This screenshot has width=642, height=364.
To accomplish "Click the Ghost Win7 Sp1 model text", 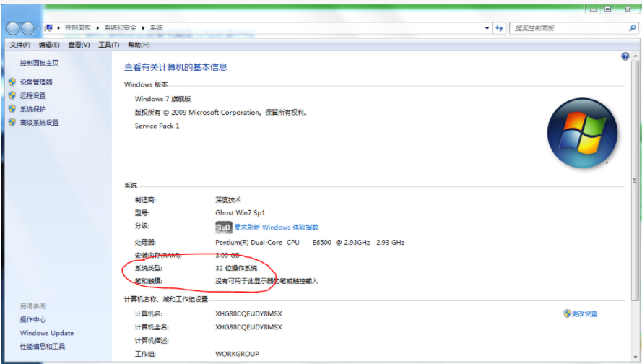I will [x=240, y=213].
